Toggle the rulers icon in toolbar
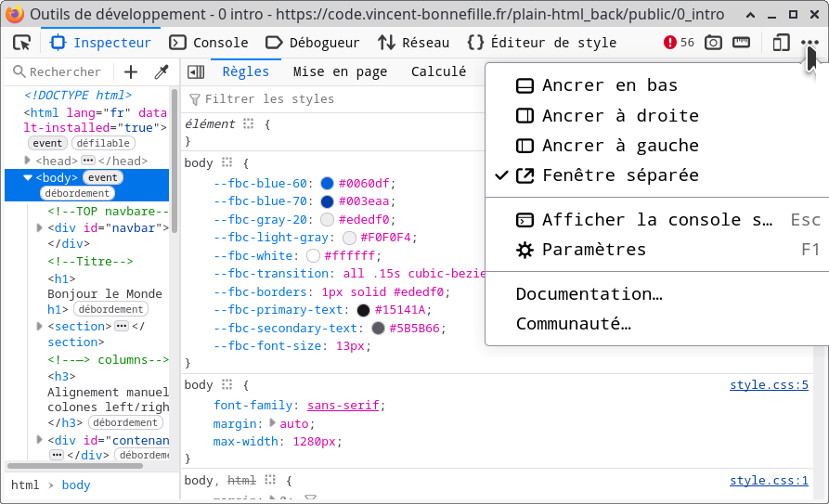Screen dimensions: 829x504 [741, 43]
